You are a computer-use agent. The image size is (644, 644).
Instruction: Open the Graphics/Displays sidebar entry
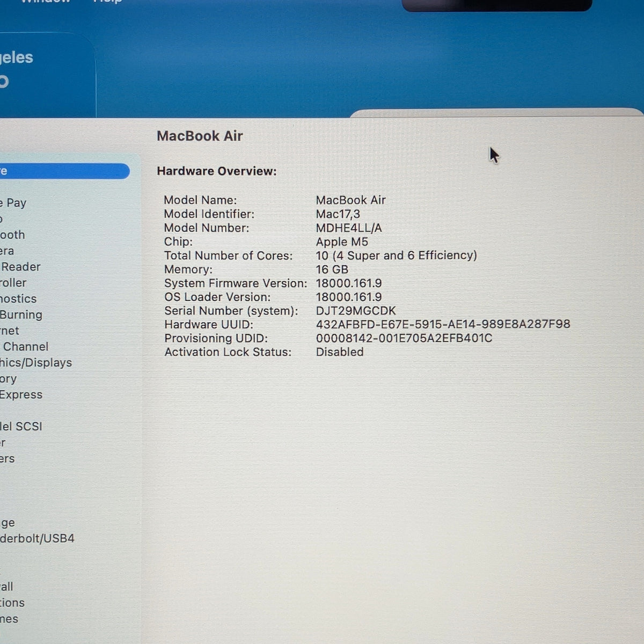[x=36, y=363]
